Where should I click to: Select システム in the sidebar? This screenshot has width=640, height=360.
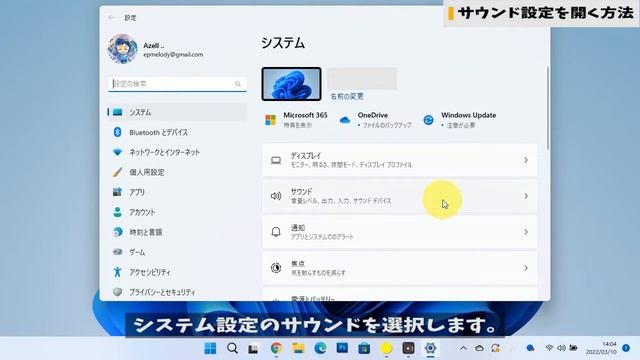click(x=177, y=112)
